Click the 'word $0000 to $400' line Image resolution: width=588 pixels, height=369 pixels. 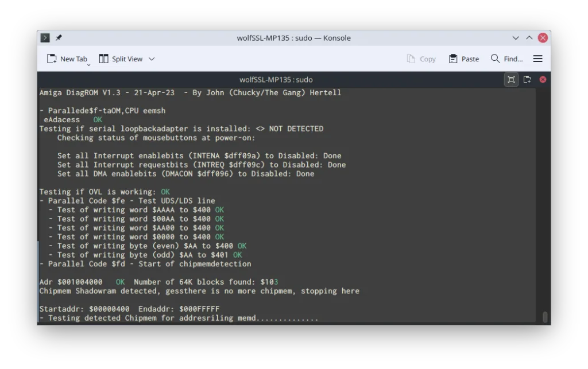pos(136,236)
